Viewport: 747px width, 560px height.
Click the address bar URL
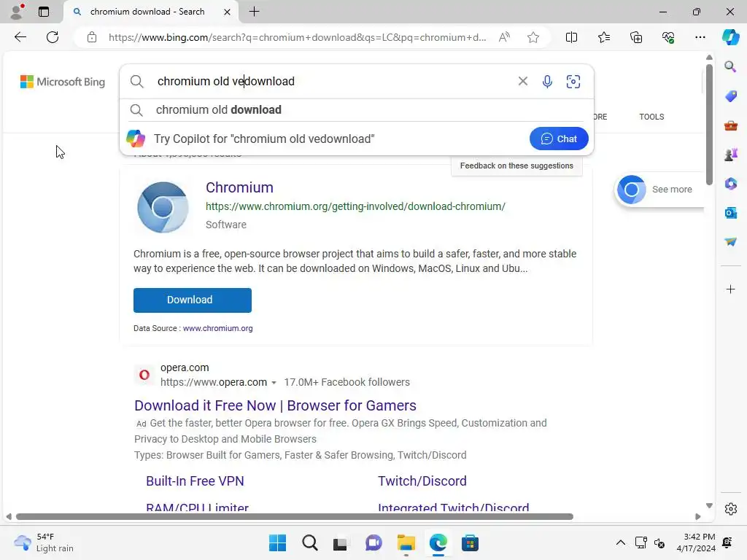point(298,37)
